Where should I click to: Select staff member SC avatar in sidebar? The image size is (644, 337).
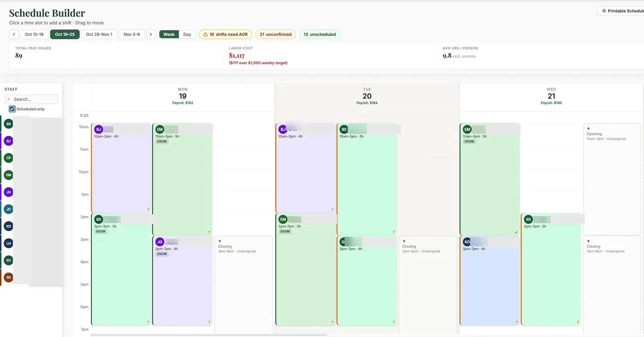(8, 260)
